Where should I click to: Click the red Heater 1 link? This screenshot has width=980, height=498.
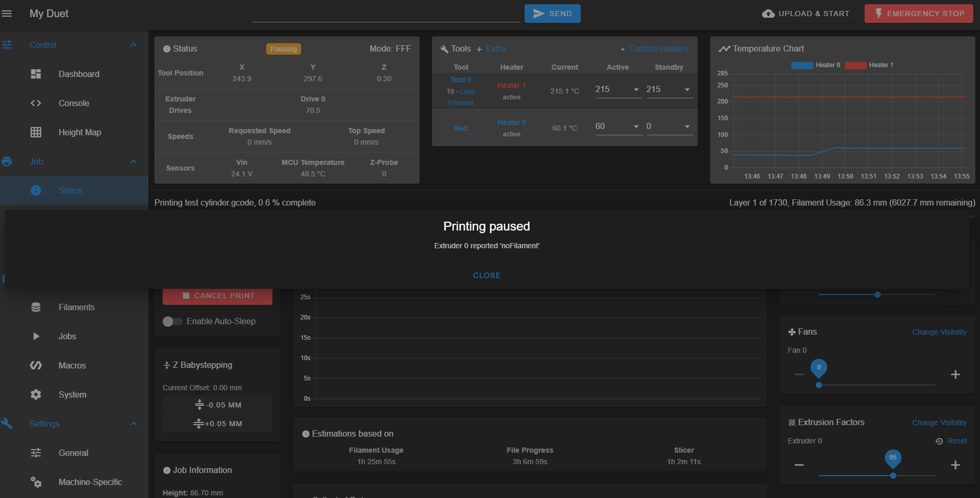[512, 85]
